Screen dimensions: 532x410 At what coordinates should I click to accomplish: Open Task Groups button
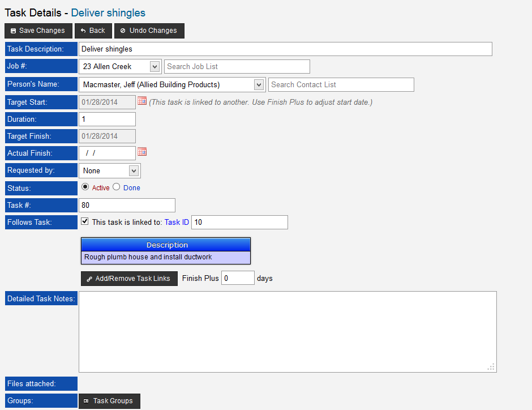(109, 401)
